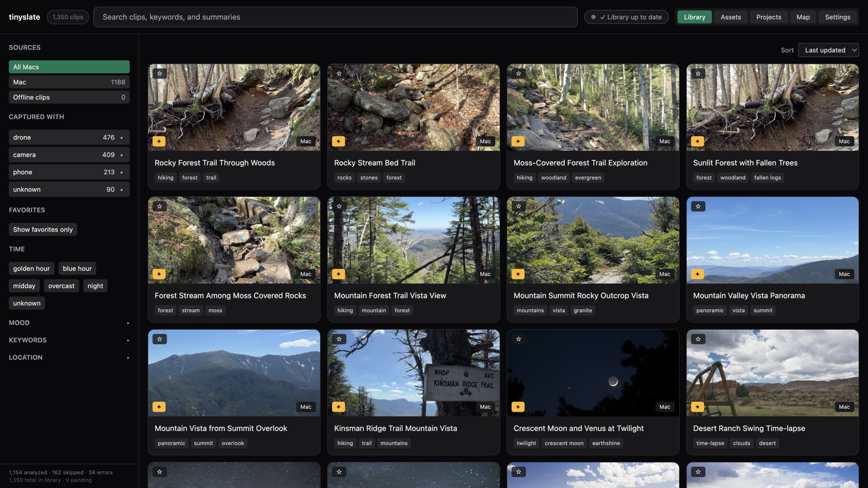868x488 pixels.
Task: Star the Crescent Moon and Venus clip
Action: tap(519, 339)
